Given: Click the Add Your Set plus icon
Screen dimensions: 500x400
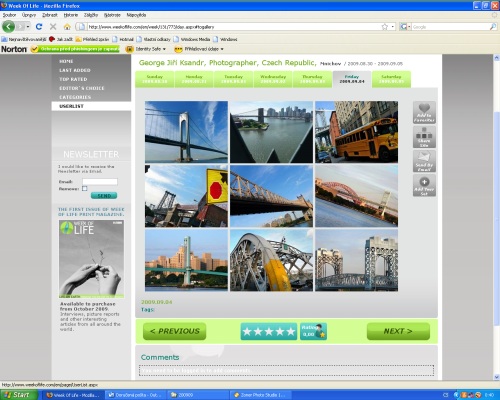Looking at the screenshot, I should (424, 186).
